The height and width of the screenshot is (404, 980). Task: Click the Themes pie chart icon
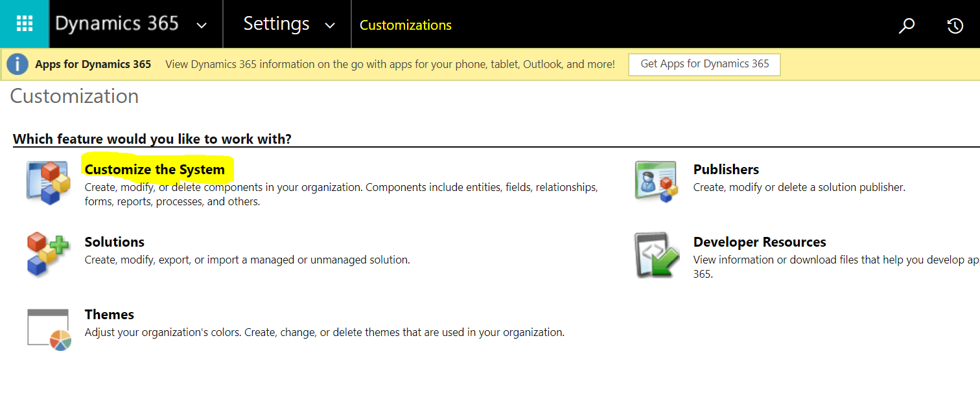pyautogui.click(x=48, y=330)
